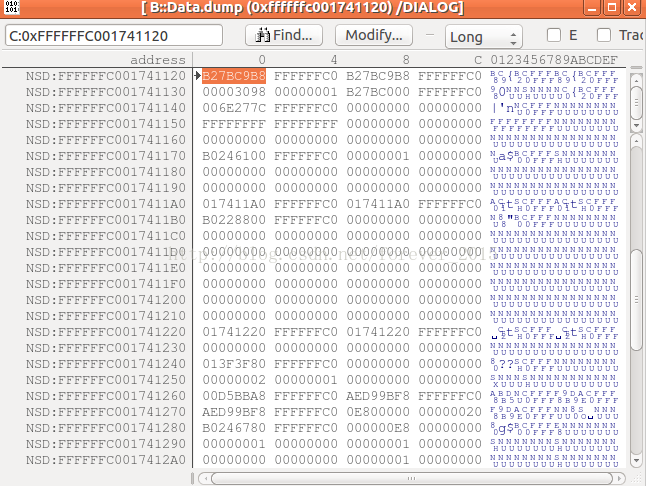Click value 00000002 in row 1741250
Viewport: 646px width, 486px height.
pyautogui.click(x=234, y=380)
